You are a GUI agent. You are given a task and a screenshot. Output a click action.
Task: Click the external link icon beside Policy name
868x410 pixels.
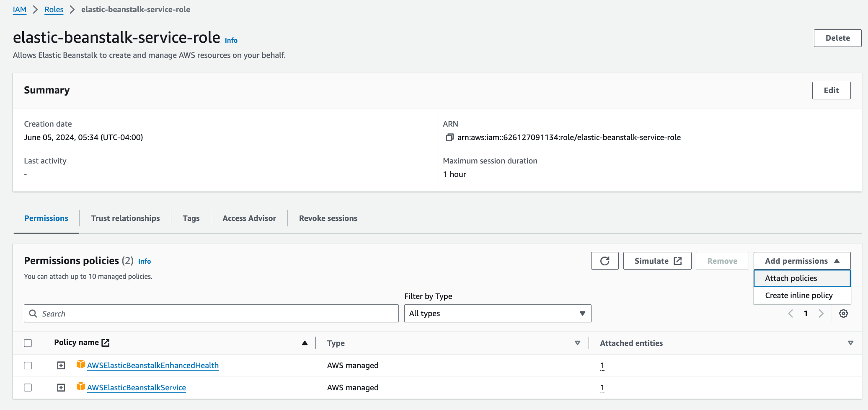[x=106, y=343]
